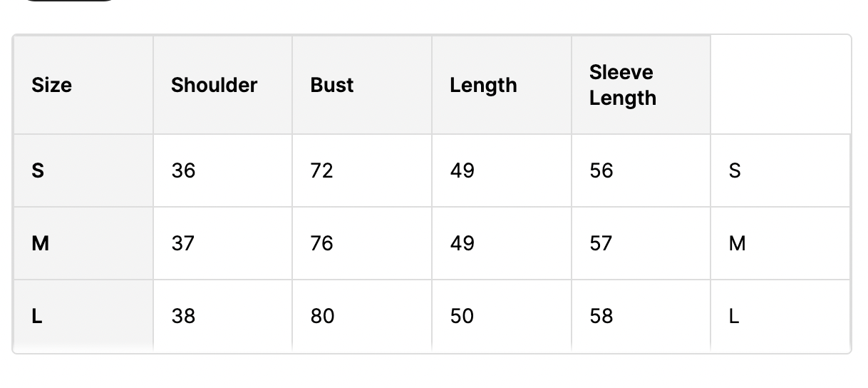Select the Sleeve Length header cell
Image resolution: width=868 pixels, height=388 pixels.
coord(621,85)
